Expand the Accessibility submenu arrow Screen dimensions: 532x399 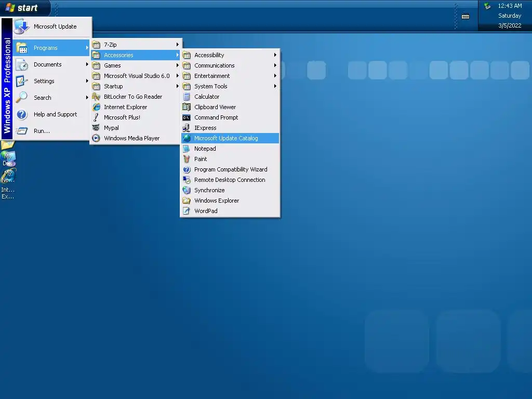[x=275, y=55]
